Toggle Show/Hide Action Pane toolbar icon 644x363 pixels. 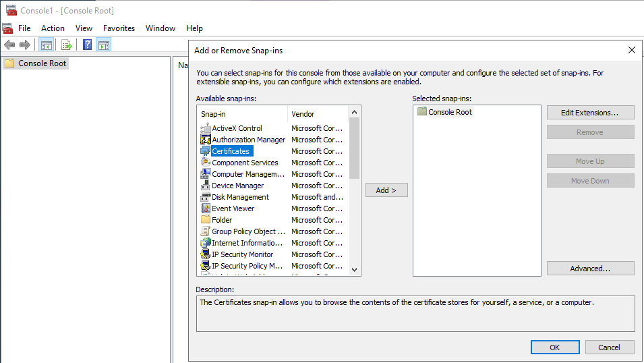(x=103, y=45)
